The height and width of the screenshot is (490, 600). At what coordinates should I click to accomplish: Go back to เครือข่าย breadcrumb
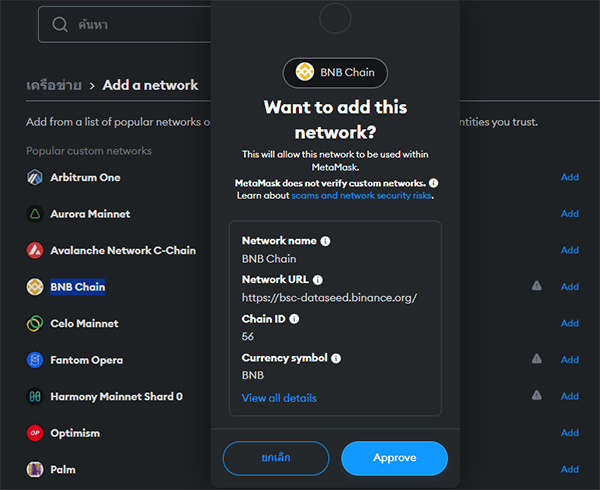point(52,85)
